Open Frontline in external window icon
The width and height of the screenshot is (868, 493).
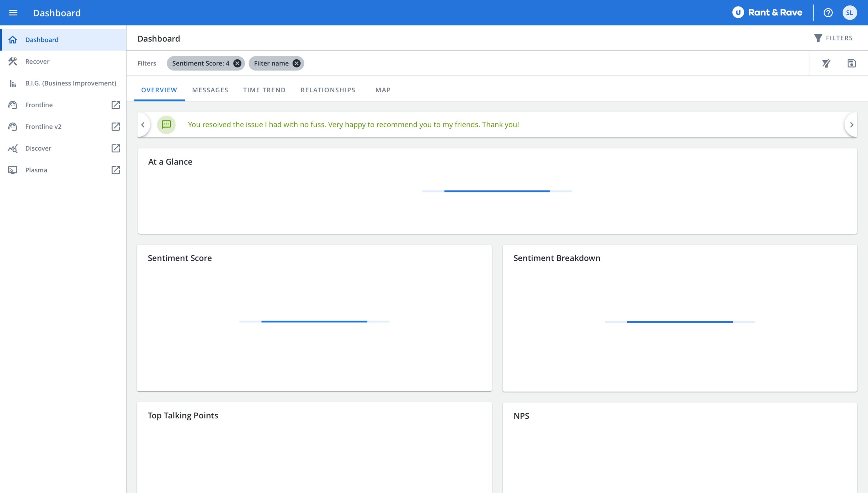point(116,105)
